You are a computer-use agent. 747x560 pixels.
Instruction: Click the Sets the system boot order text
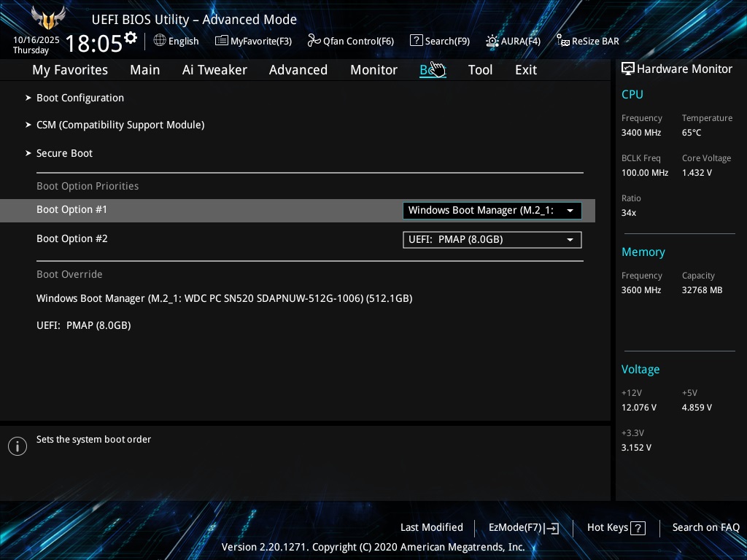(94, 440)
